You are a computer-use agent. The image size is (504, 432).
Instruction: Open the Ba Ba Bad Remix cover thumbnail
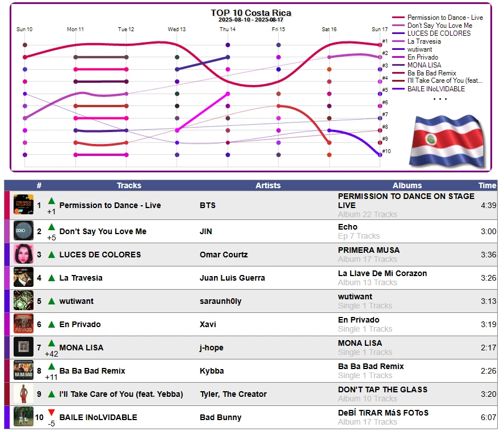(x=23, y=370)
